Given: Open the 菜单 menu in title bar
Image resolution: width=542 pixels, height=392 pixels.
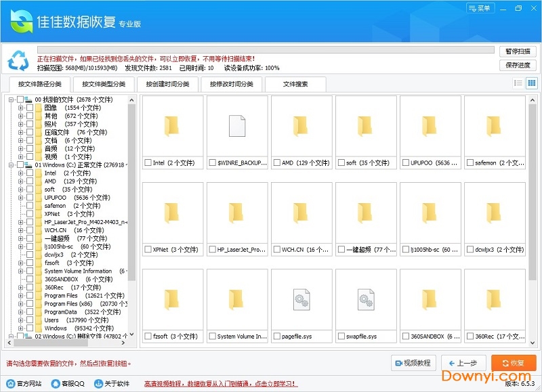Looking at the screenshot, I should point(480,8).
